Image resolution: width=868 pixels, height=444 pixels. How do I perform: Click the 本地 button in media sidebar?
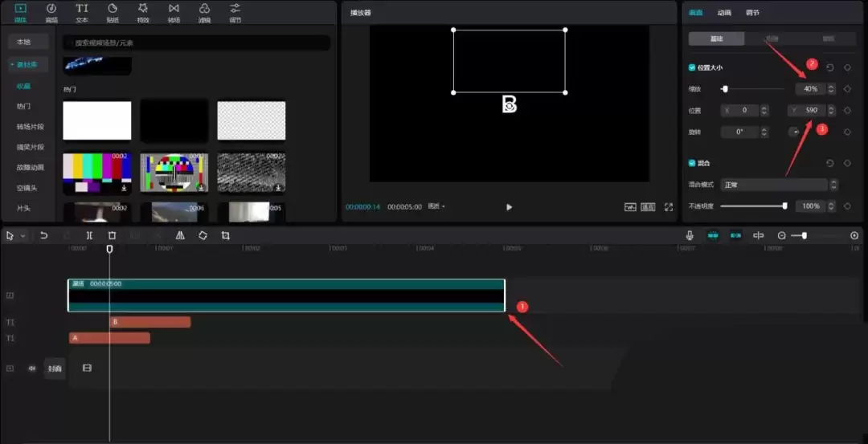[24, 42]
